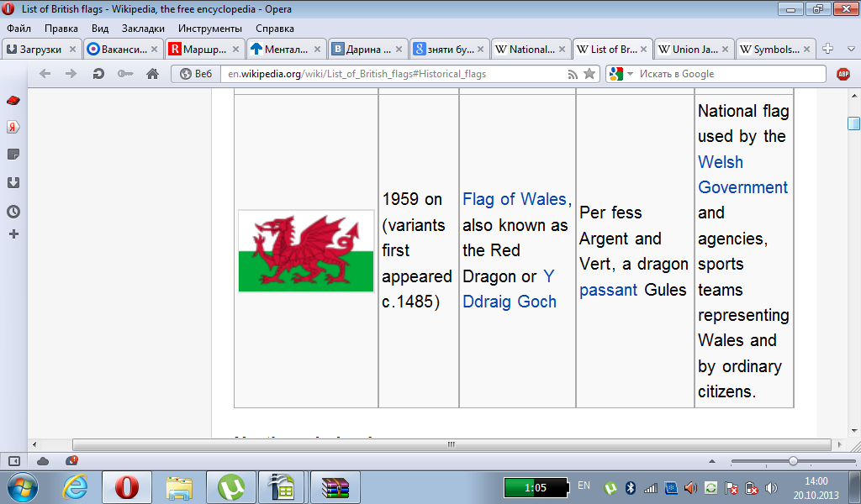Click the Wikipedia URL address field
The width and height of the screenshot is (861, 504).
(394, 74)
